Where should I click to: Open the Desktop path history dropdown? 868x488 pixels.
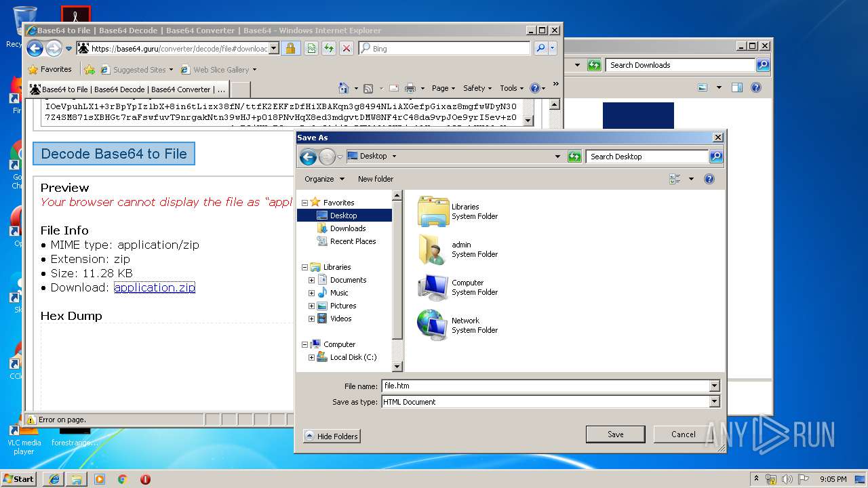coord(557,157)
